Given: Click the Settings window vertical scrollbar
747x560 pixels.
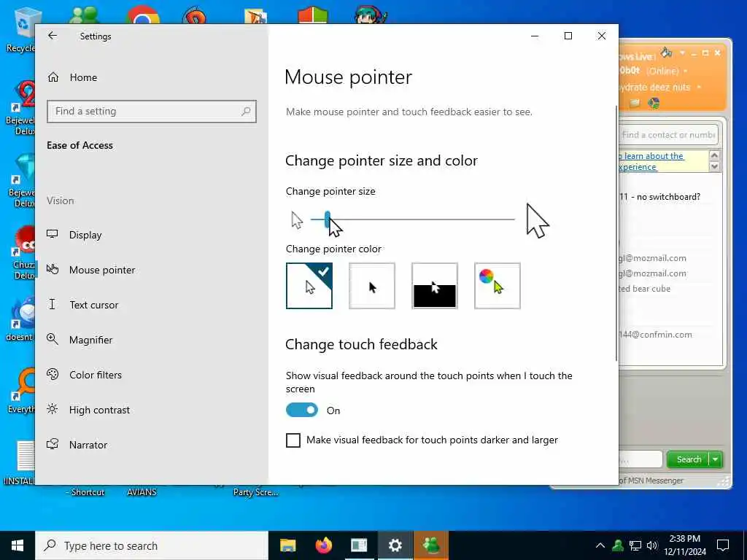Looking at the screenshot, I should 616,233.
